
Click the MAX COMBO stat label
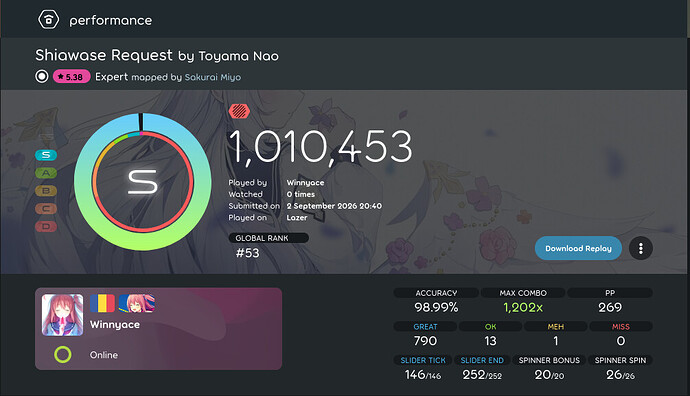click(523, 293)
